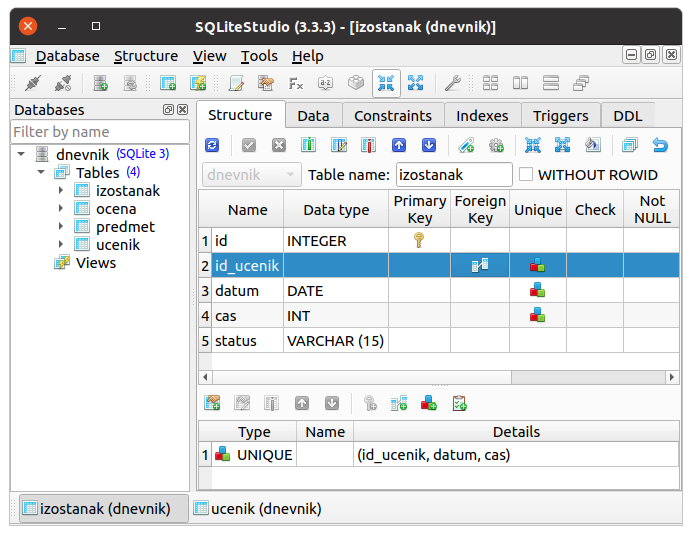Add a new column to the table
The width and height of the screenshot is (692, 535).
[308, 145]
